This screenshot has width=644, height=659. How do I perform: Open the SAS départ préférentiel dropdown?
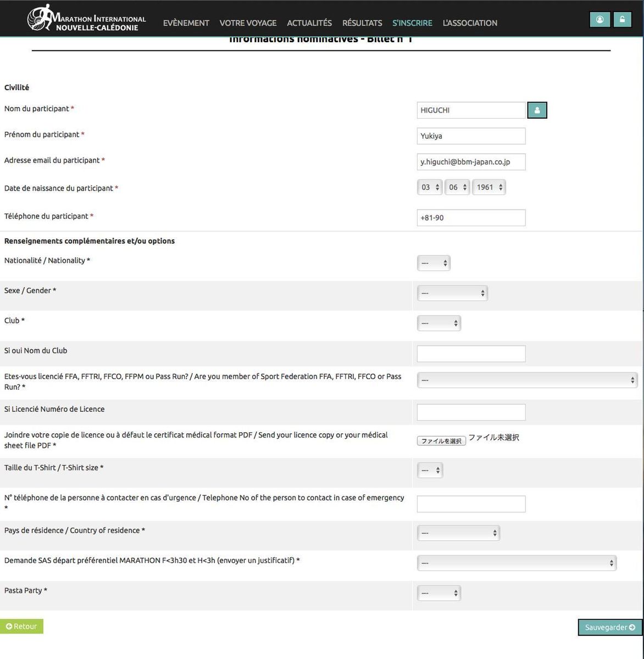pyautogui.click(x=517, y=563)
